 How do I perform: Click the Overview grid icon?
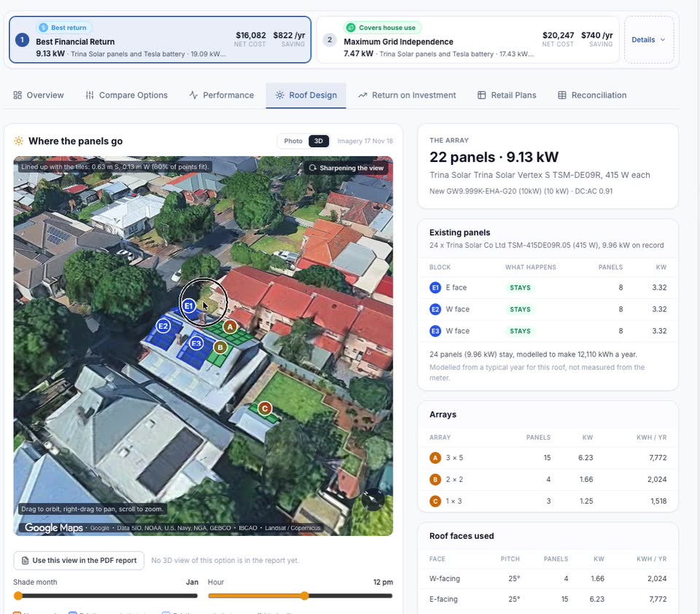tap(17, 95)
